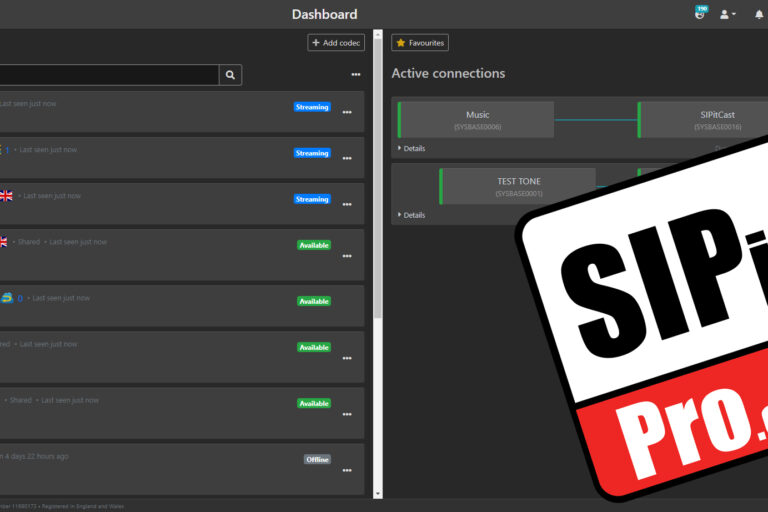Open three-dot menu of the Offline codec
The image size is (768, 512).
pyautogui.click(x=347, y=470)
